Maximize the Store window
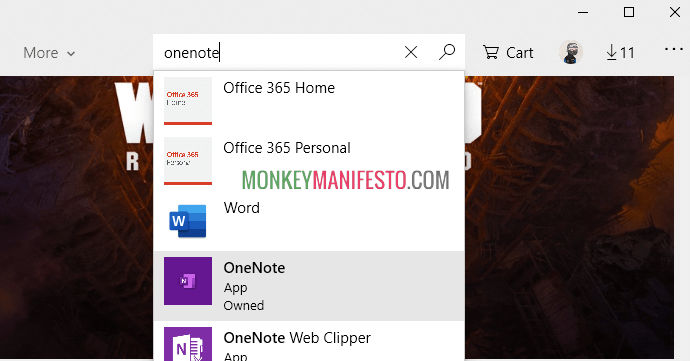The height and width of the screenshot is (361, 690). [x=629, y=12]
